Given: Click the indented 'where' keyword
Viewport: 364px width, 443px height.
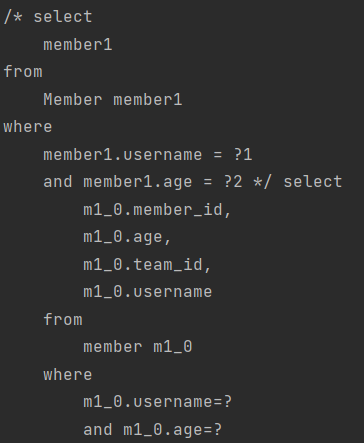Looking at the screenshot, I should click(68, 374).
